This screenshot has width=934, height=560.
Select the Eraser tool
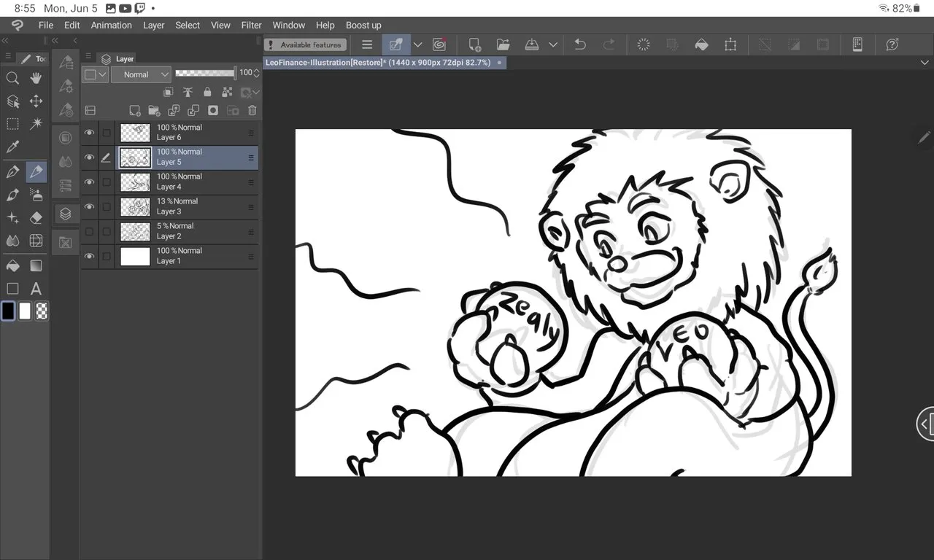pyautogui.click(x=36, y=218)
